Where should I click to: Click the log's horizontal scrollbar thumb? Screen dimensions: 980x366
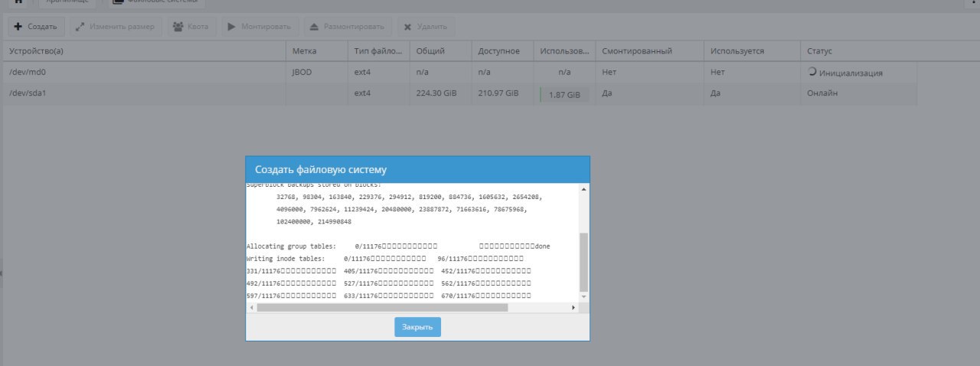382,307
